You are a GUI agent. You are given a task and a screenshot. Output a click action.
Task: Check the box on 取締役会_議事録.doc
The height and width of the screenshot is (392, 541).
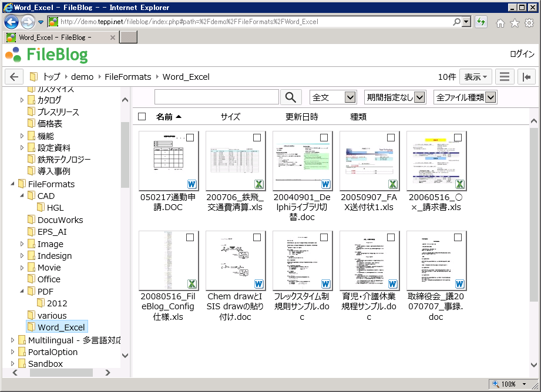[x=458, y=237]
